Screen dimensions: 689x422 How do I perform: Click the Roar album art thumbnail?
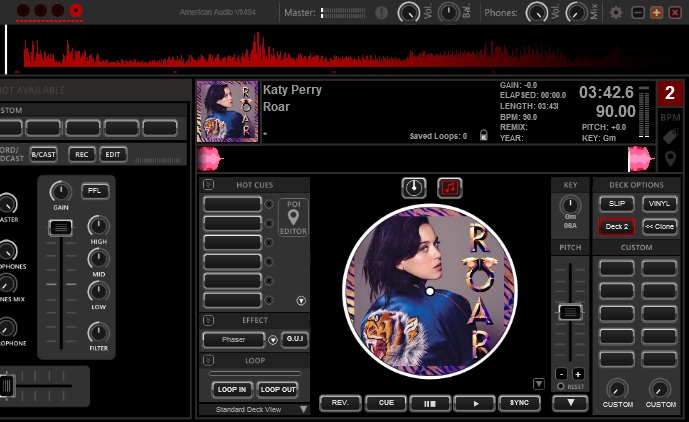pos(228,112)
